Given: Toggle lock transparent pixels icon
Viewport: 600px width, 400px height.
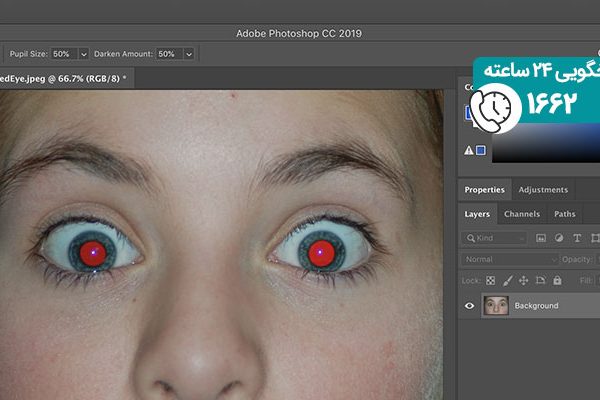Looking at the screenshot, I should click(x=492, y=282).
